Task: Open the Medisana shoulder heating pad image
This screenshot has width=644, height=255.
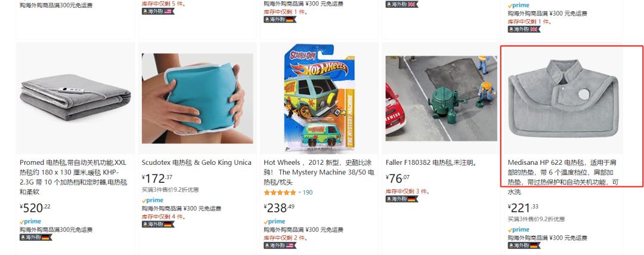Action: (563, 99)
